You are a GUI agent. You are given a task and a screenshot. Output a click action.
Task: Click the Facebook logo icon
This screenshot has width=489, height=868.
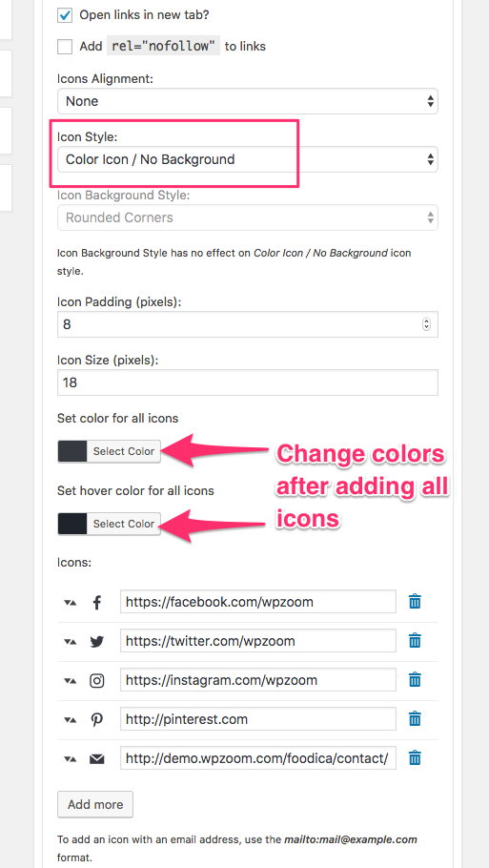pyautogui.click(x=97, y=602)
